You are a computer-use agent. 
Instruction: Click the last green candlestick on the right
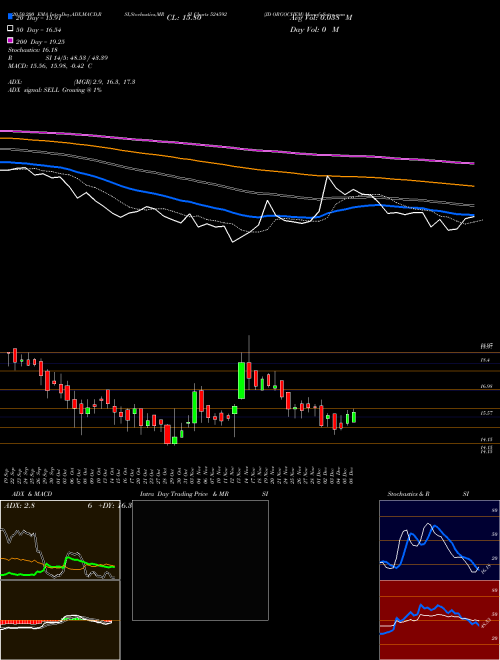354,417
